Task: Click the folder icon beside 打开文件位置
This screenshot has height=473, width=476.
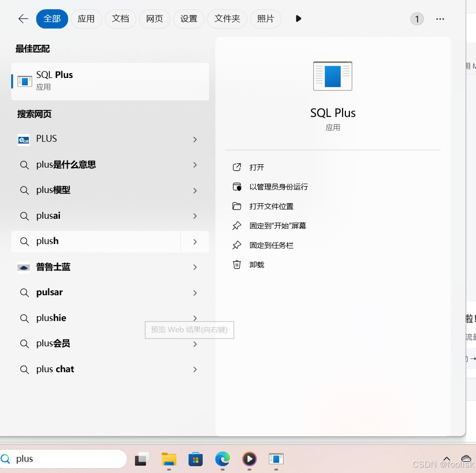Action: coord(237,206)
